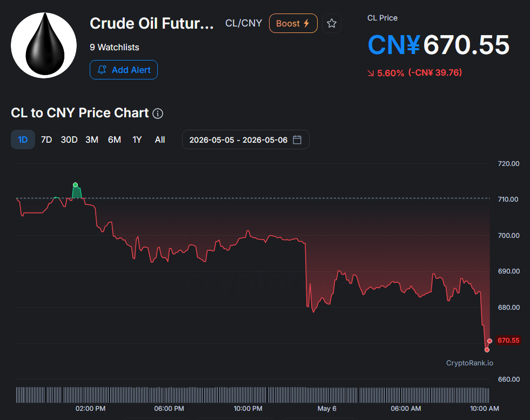Select the 6M chart range
This screenshot has width=530, height=420.
tap(114, 139)
